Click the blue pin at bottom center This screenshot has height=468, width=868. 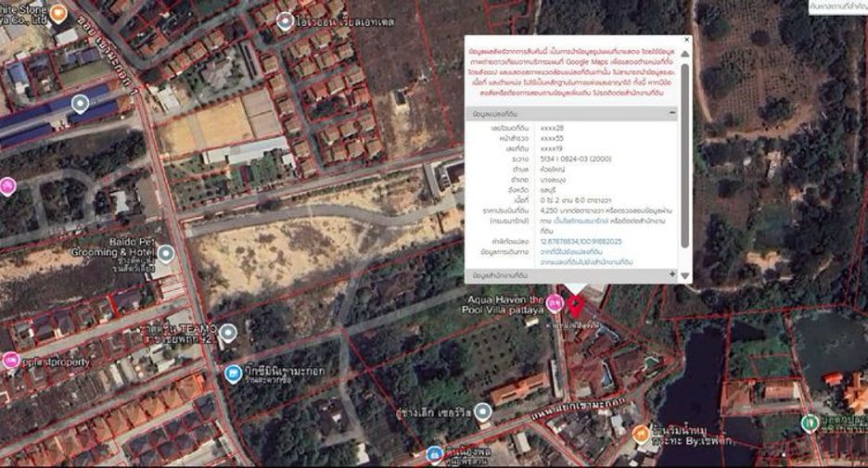pos(435,455)
